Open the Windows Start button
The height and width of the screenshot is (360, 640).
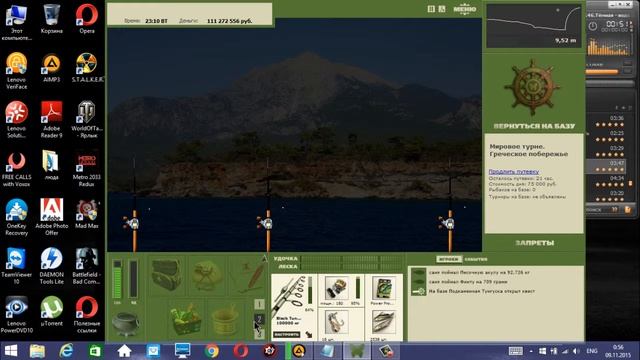[x=11, y=351]
